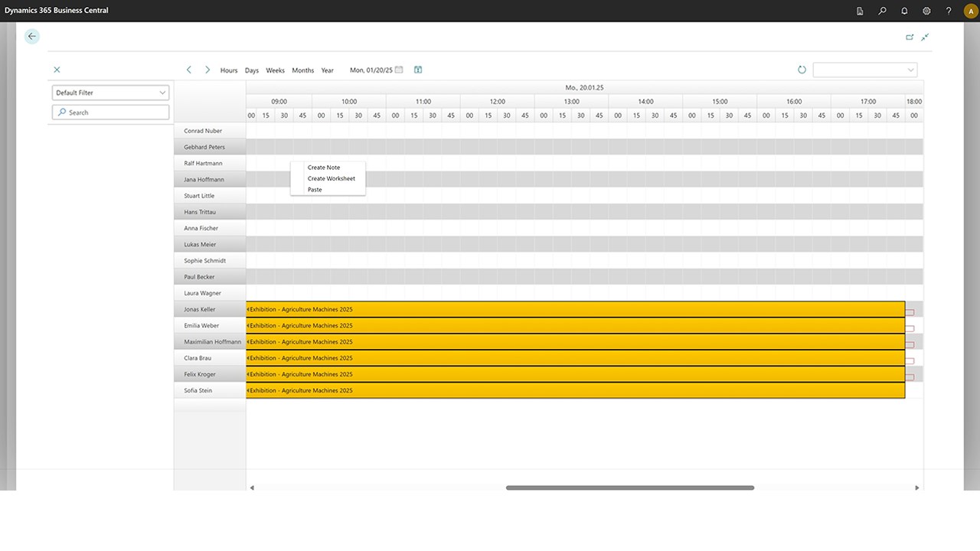Select Create Worksheet from the context menu
Screen dimensions: 980x551
331,178
